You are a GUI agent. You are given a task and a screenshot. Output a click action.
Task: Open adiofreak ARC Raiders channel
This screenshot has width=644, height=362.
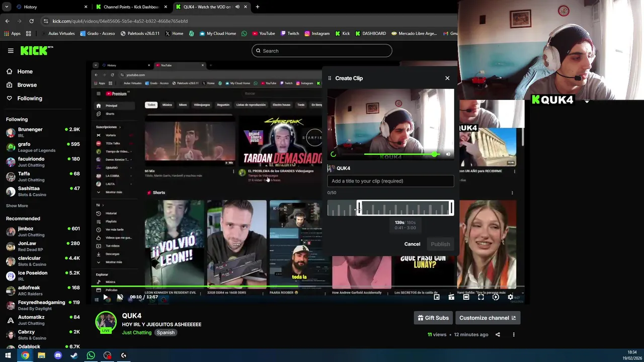tap(43, 290)
